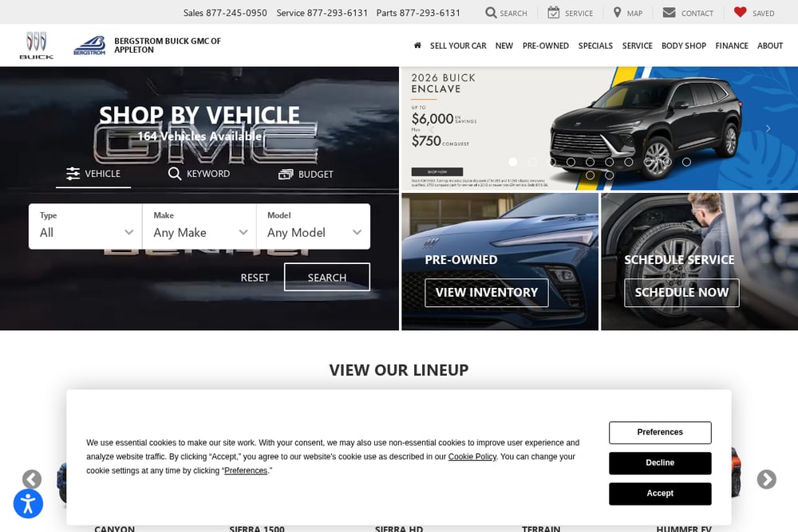Open accessibility options icon

[28, 503]
